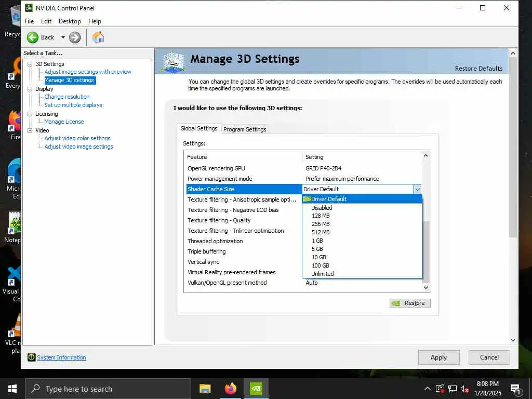This screenshot has height=399, width=532.
Task: Open the Edit menu
Action: click(x=46, y=21)
